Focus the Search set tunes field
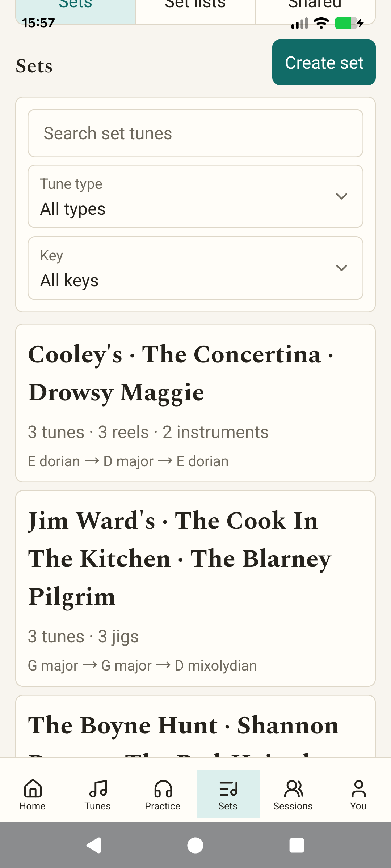 [195, 133]
